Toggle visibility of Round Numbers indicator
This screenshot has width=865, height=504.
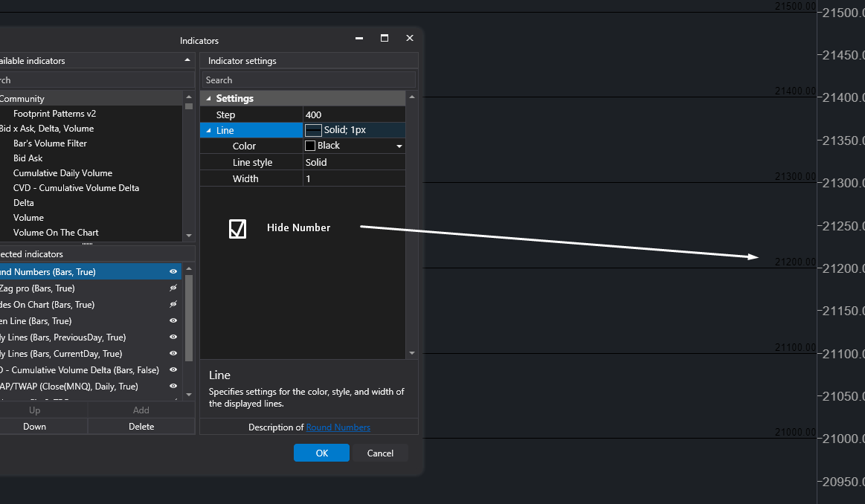173,272
